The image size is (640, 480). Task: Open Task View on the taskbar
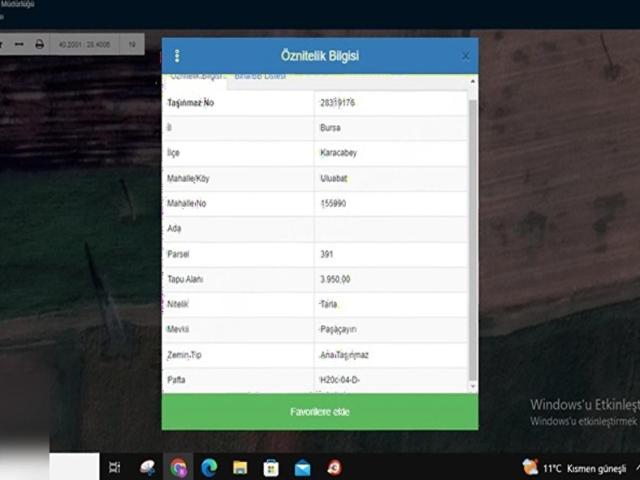tap(114, 467)
